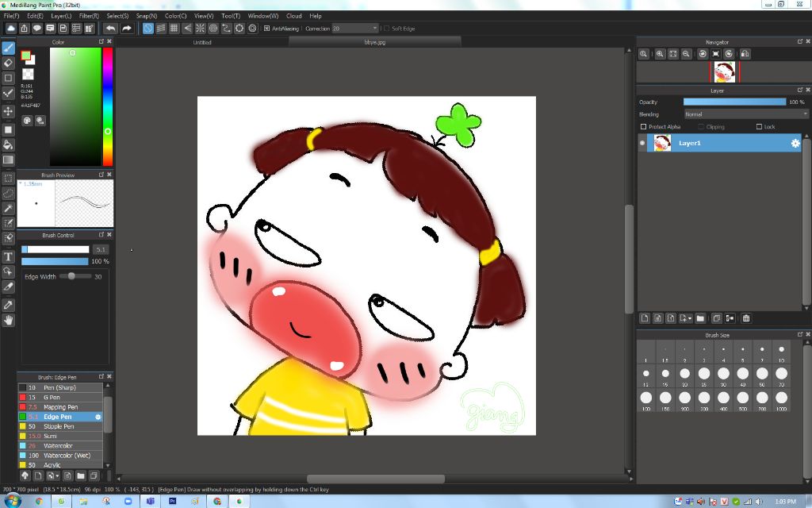
Task: Choose the Pen (Sharp) brush
Action: pos(60,387)
